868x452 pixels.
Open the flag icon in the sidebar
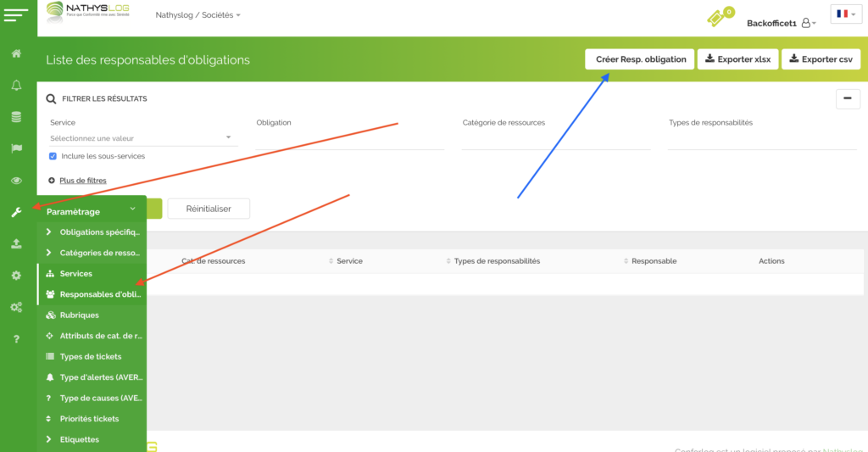click(16, 148)
